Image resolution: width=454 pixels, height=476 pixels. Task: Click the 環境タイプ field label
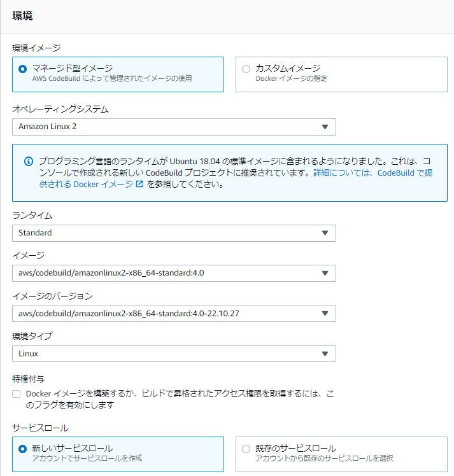click(x=32, y=336)
